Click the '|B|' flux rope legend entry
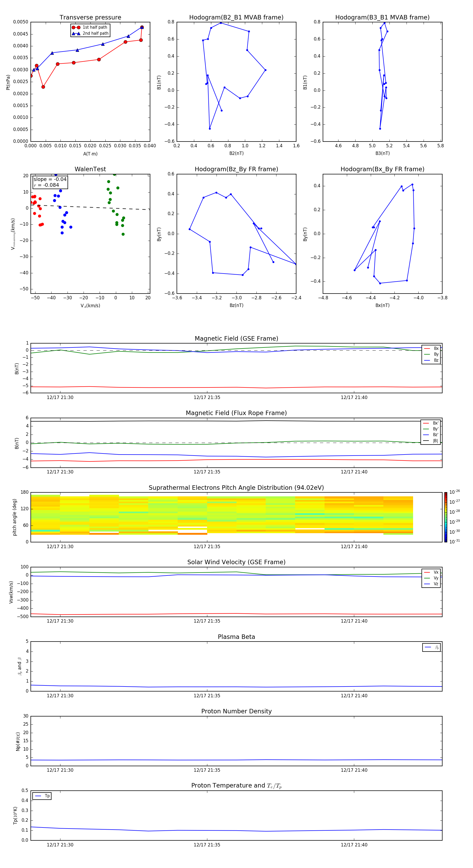The height and width of the screenshot is (868, 473). coord(431,441)
